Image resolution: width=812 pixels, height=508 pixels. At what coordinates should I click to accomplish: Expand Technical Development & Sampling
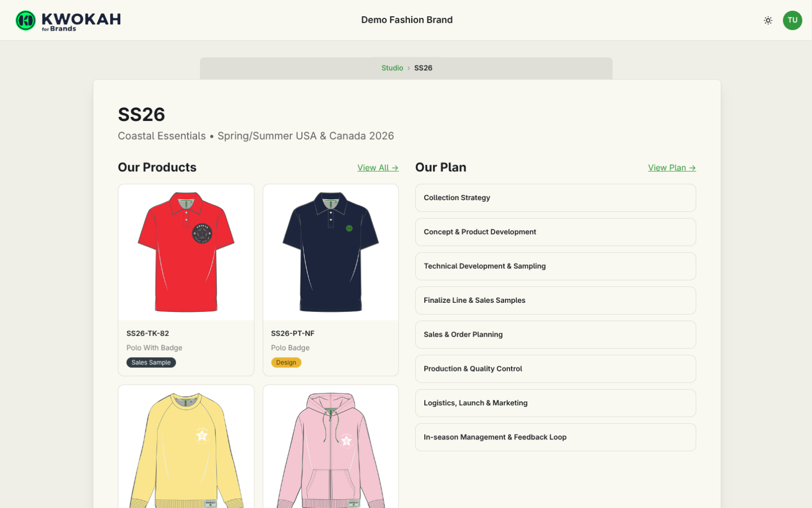555,266
